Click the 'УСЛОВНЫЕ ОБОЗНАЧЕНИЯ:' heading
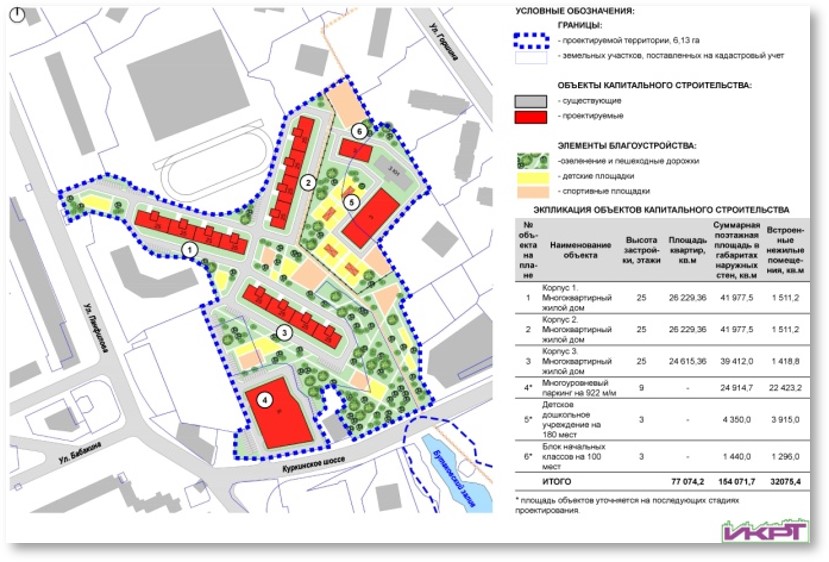Image resolution: width=829 pixels, height=562 pixels. coord(575,11)
